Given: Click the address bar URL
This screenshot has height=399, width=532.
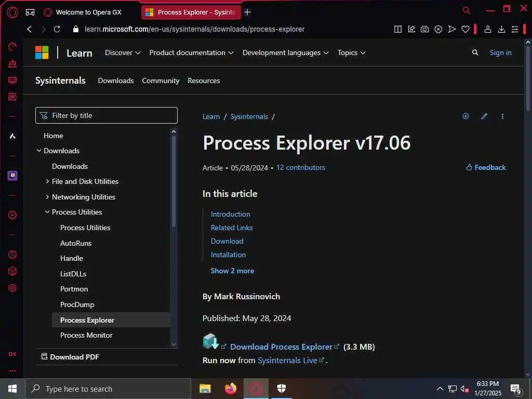Looking at the screenshot, I should click(194, 29).
